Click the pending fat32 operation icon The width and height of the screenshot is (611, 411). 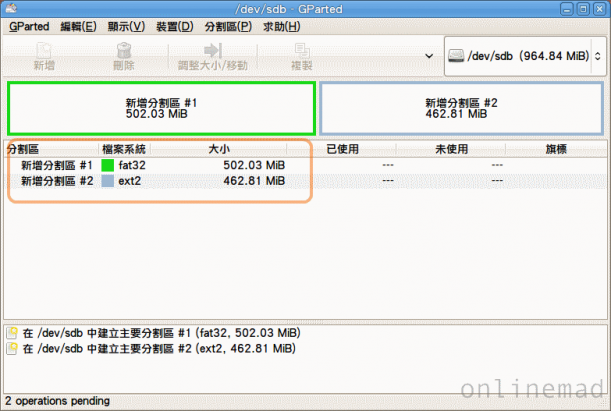tap(12, 333)
